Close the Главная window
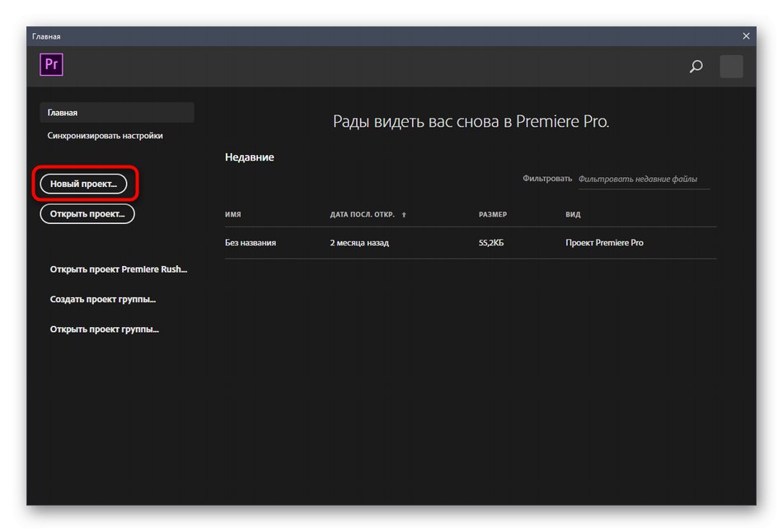 746,36
